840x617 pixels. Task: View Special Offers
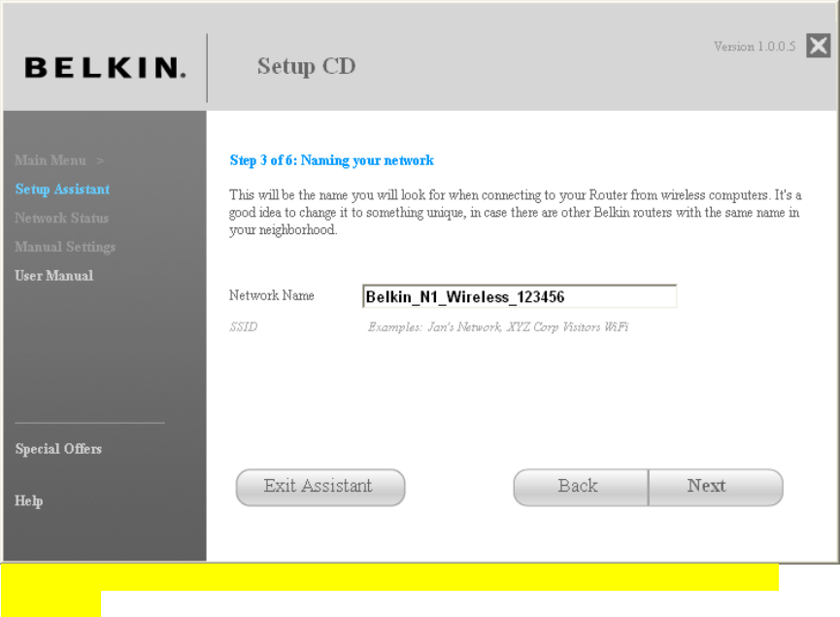coord(58,449)
